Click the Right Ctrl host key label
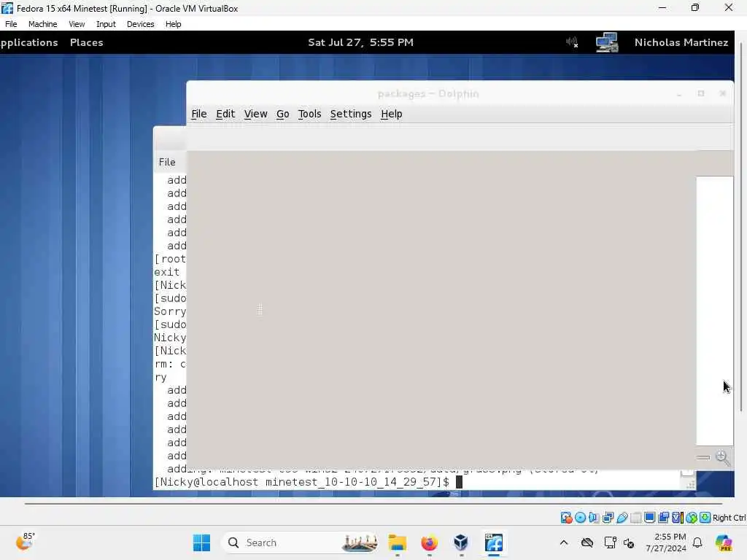This screenshot has height=560, width=747. tap(729, 518)
